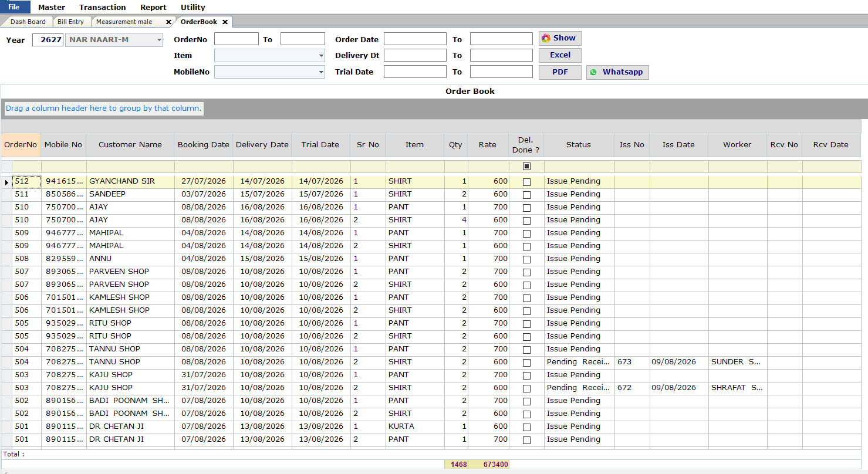Click the OrderNo from input field
Image resolution: width=868 pixels, height=474 pixels.
237,39
